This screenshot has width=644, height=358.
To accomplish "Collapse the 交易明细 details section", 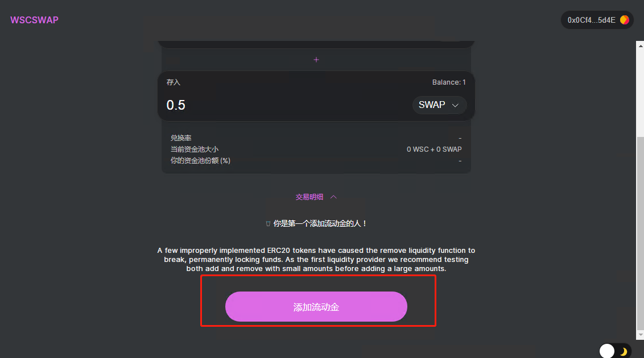I will tap(316, 197).
